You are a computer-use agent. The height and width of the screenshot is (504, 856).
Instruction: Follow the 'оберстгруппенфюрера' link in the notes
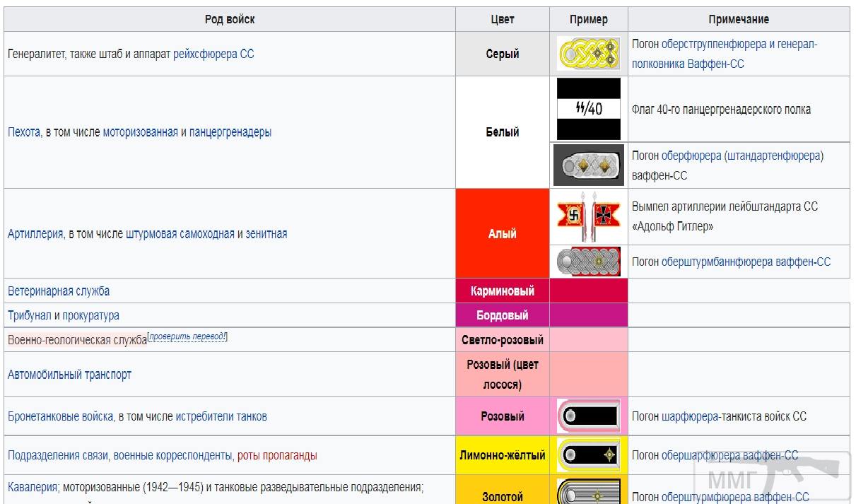(x=713, y=44)
